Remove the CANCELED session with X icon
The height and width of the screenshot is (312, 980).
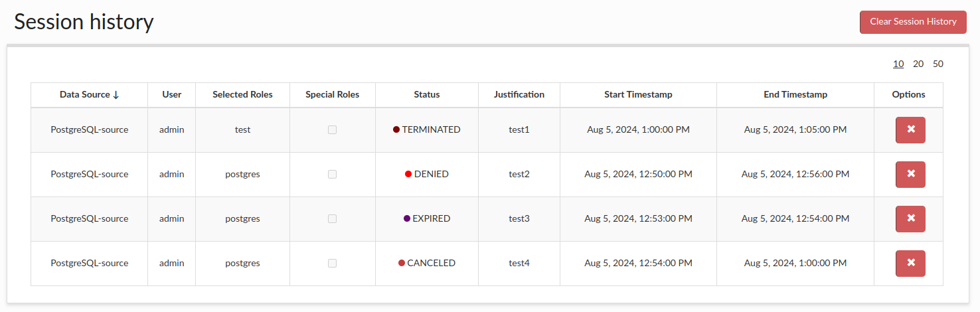[x=910, y=264]
